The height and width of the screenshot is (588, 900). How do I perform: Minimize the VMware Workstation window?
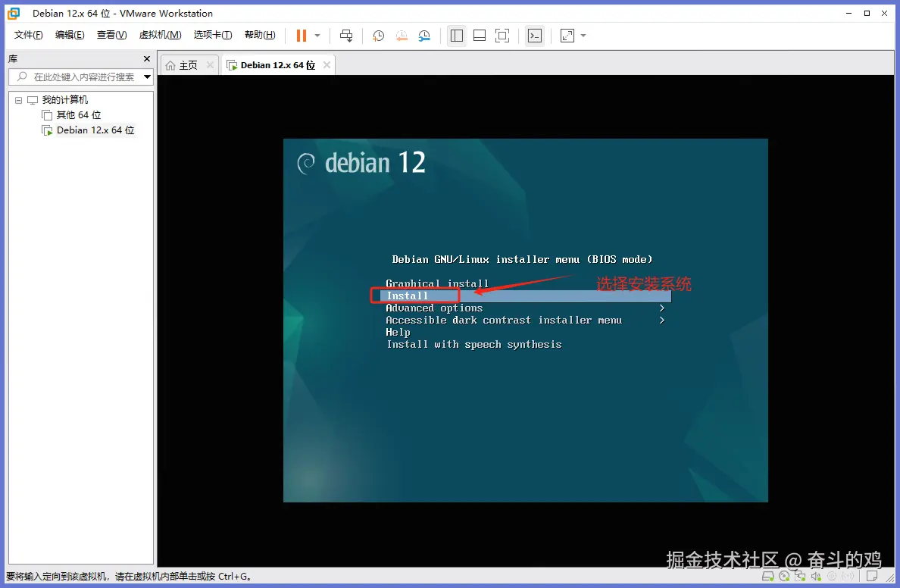[849, 13]
